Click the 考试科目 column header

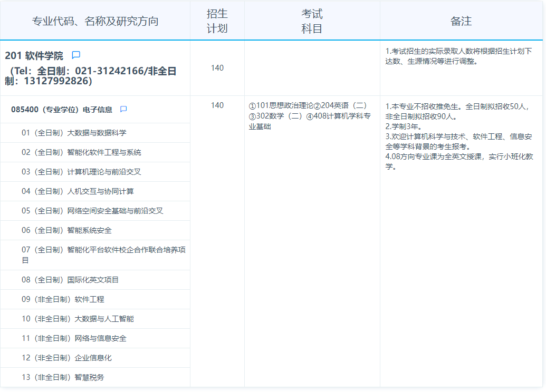click(312, 21)
